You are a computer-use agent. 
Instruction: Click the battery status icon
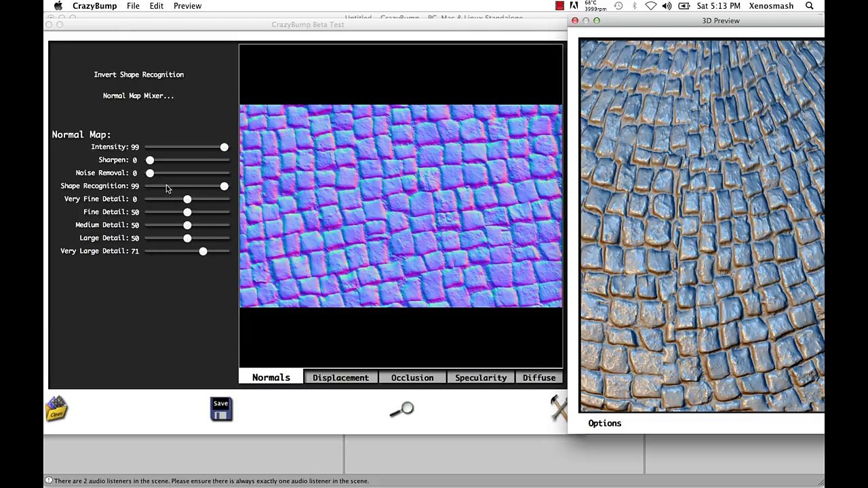684,5
